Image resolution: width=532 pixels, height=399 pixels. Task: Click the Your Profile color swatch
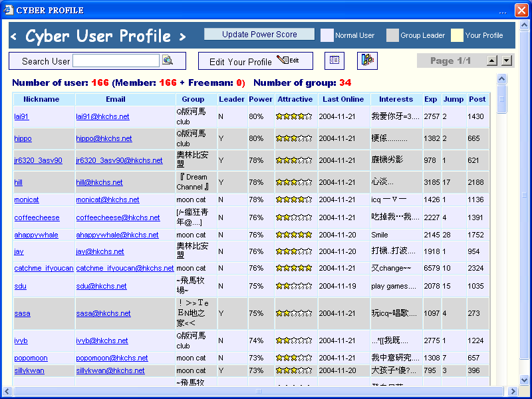point(457,35)
